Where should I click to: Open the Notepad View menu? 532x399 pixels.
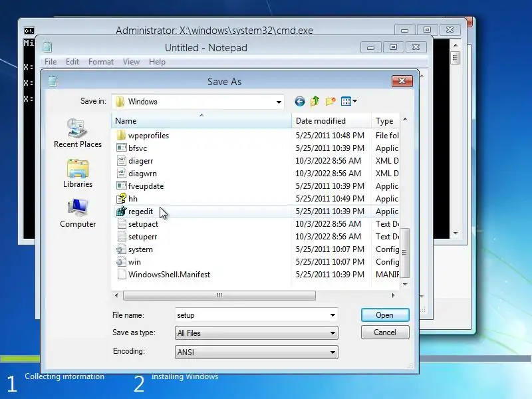(x=131, y=62)
